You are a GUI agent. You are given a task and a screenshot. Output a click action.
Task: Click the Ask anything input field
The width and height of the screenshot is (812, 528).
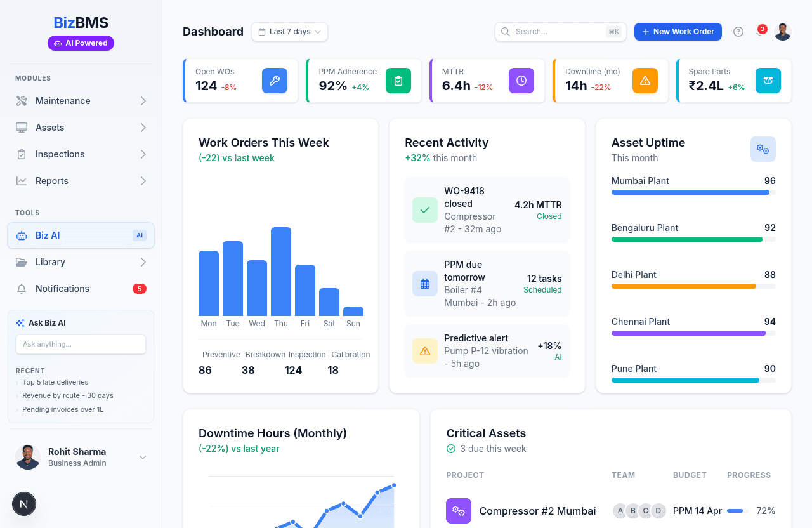[81, 344]
